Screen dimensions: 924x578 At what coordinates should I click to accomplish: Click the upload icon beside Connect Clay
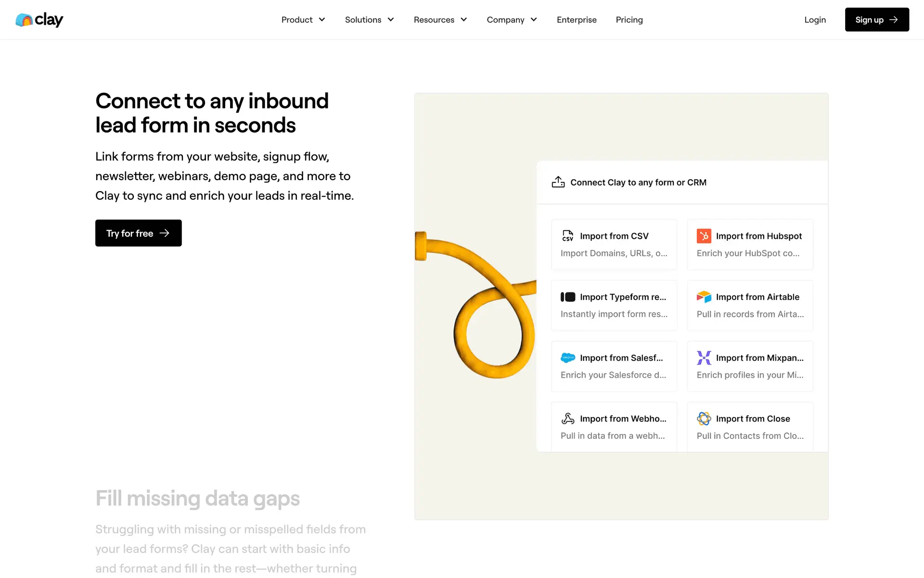tap(558, 182)
